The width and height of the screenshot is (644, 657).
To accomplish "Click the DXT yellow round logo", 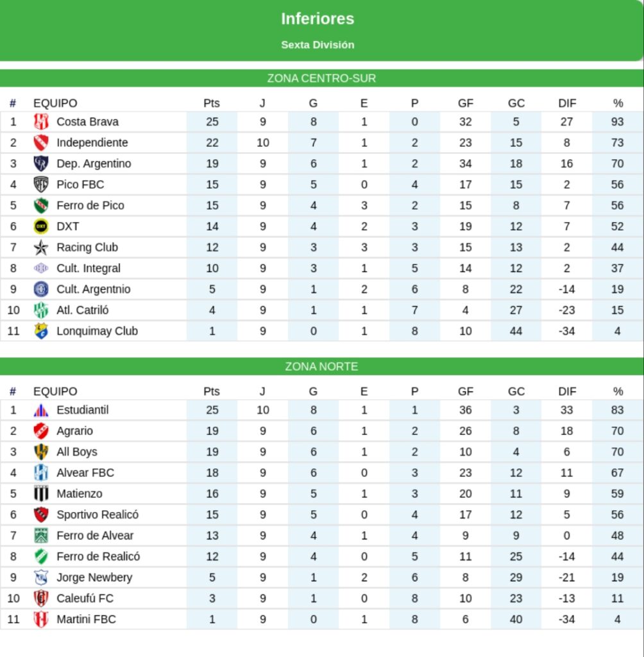I will [x=41, y=226].
